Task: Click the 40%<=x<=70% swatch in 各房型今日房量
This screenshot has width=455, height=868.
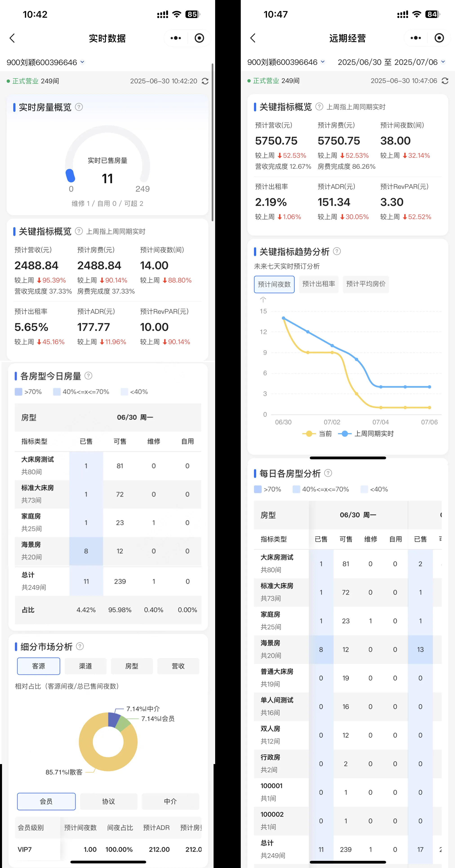Action: [57, 391]
